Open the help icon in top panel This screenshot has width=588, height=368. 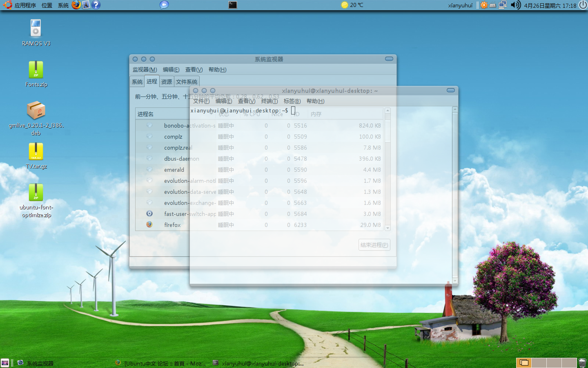96,5
